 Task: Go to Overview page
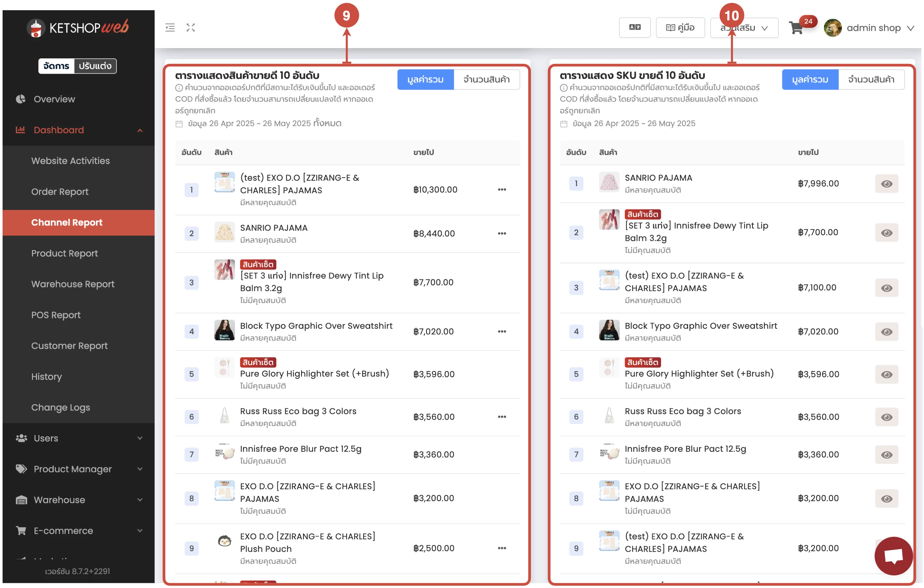(78, 99)
